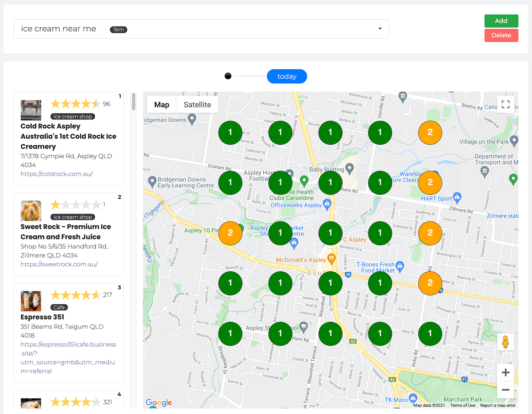Open Terms of Use link

463,405
